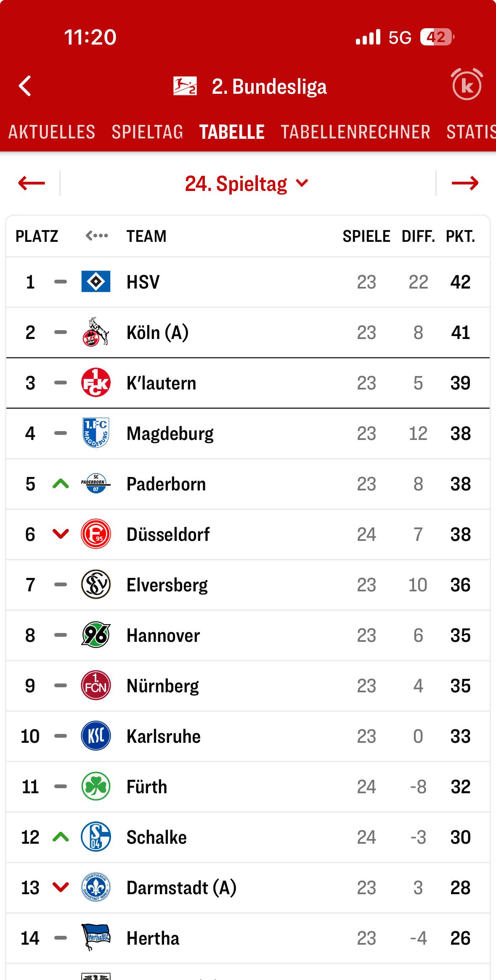Tap the back arrow in header
The width and height of the screenshot is (496, 980).
[x=25, y=86]
